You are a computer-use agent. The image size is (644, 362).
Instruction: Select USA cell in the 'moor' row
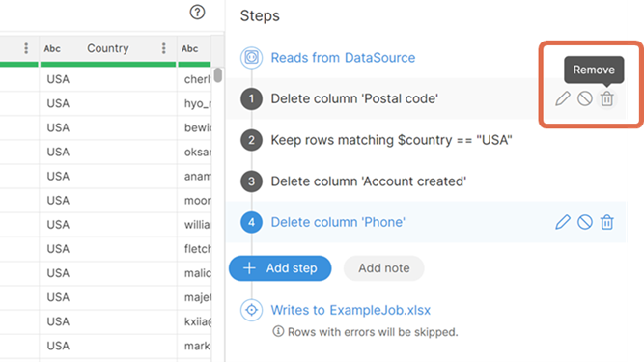coord(108,200)
